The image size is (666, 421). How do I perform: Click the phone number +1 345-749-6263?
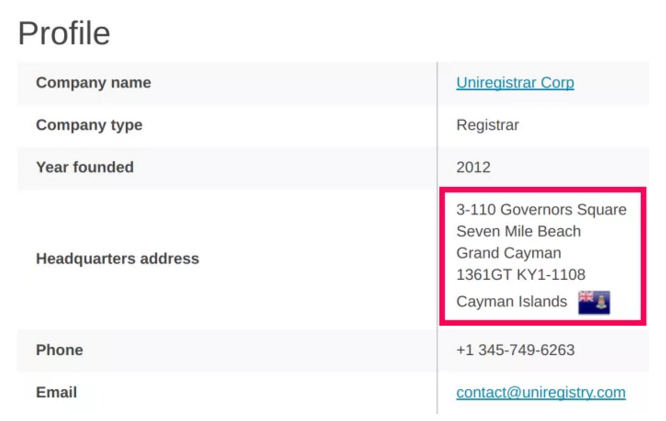[x=515, y=350]
